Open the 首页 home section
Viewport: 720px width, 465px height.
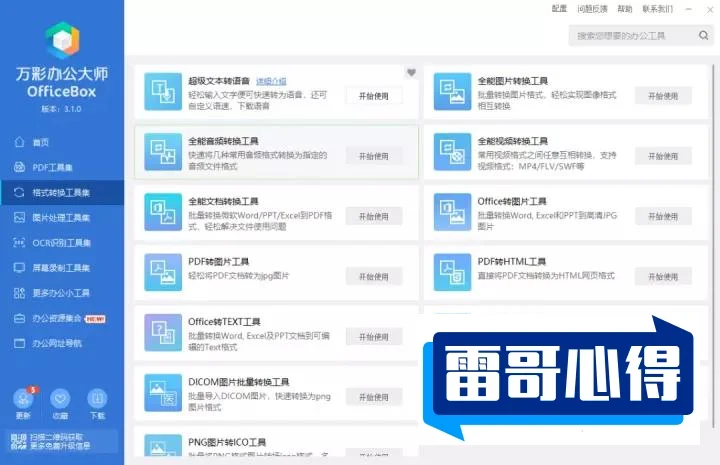click(62, 142)
